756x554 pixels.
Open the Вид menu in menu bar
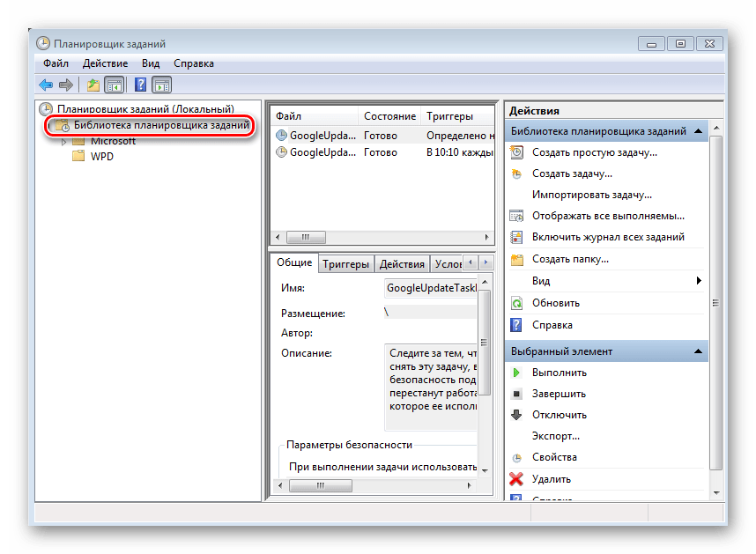click(151, 63)
